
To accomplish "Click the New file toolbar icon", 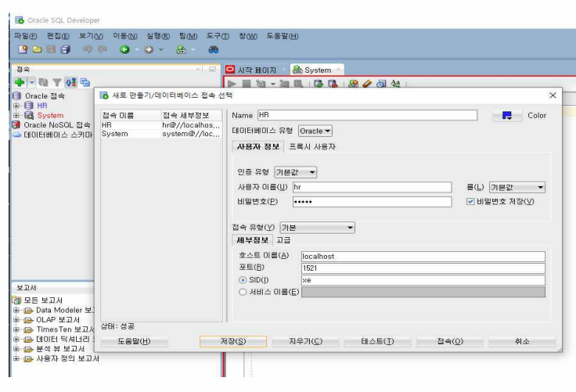I will coord(23,49).
